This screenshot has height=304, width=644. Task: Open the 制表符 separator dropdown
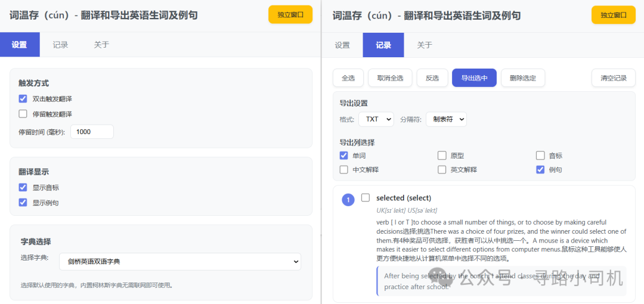(x=445, y=119)
